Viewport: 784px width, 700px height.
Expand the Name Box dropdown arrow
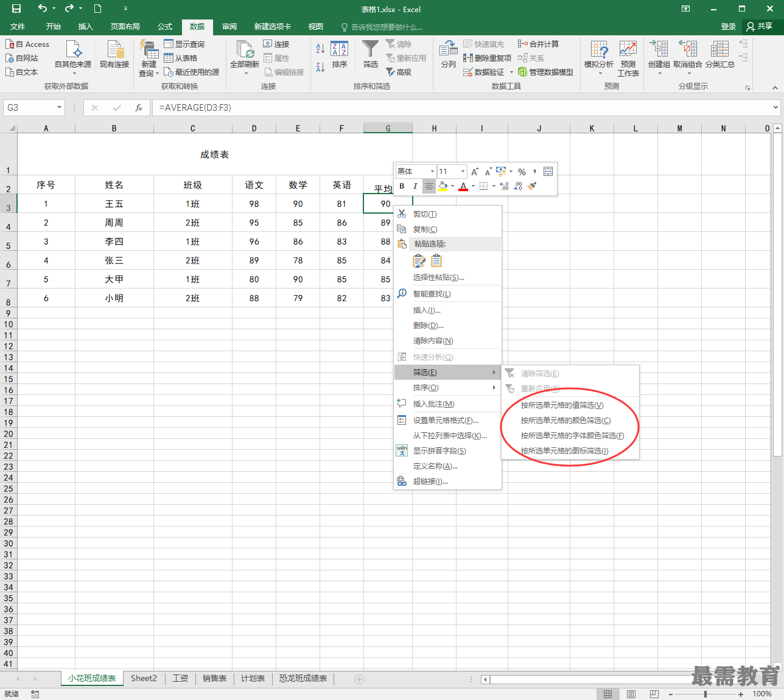(59, 108)
